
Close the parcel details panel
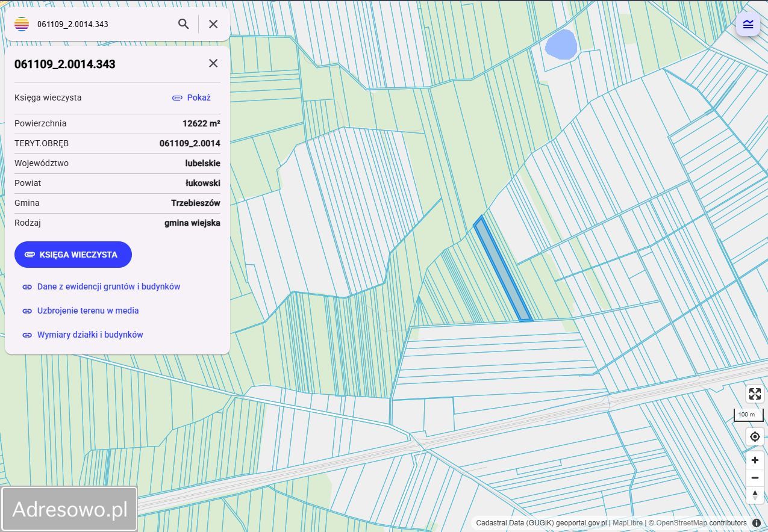213,63
